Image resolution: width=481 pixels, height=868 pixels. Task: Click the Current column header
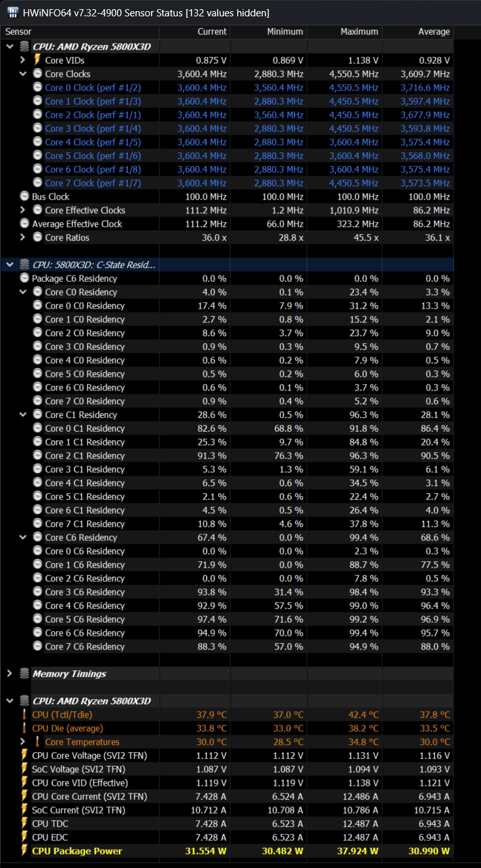(x=212, y=31)
